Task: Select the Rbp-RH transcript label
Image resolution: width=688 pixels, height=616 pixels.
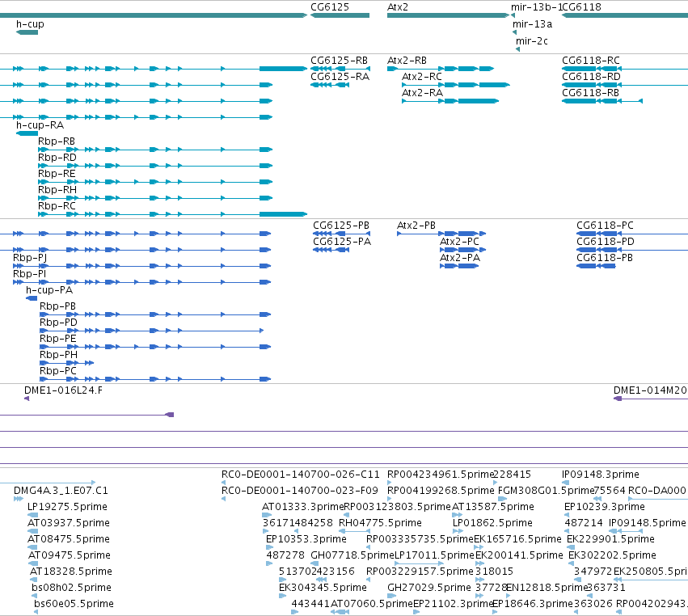Action: coord(57,190)
